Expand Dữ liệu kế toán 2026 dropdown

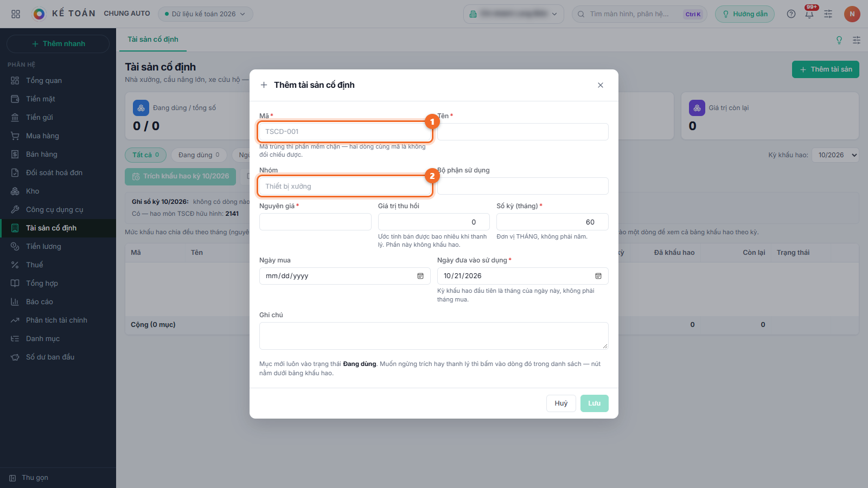click(206, 14)
